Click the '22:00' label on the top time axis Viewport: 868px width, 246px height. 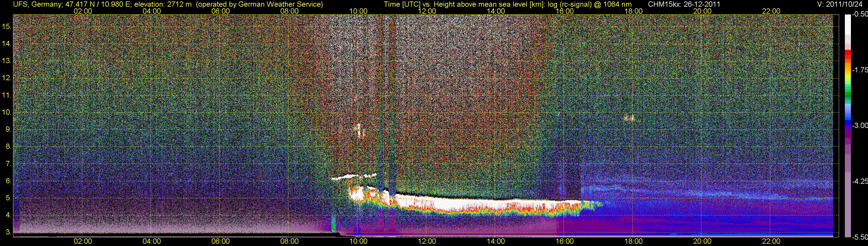click(x=771, y=11)
